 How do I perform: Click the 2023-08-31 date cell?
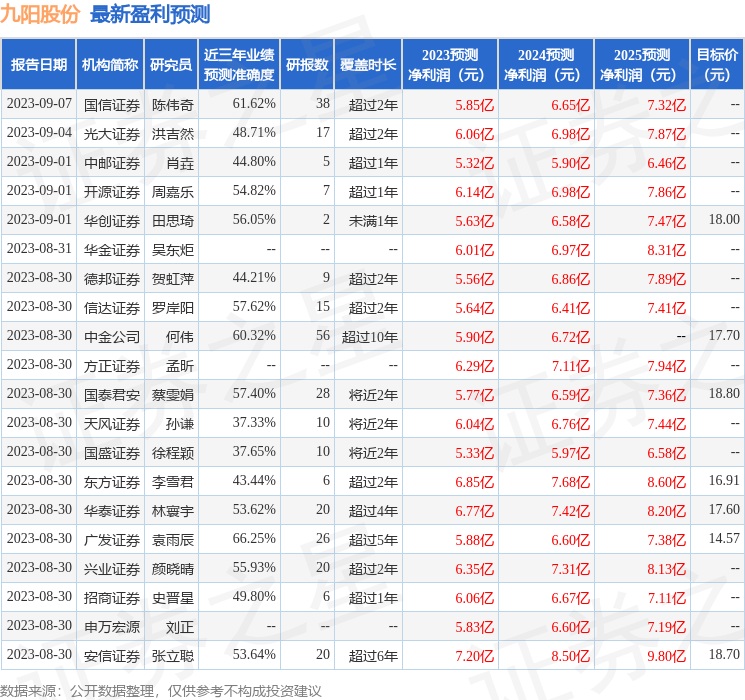[x=39, y=249]
